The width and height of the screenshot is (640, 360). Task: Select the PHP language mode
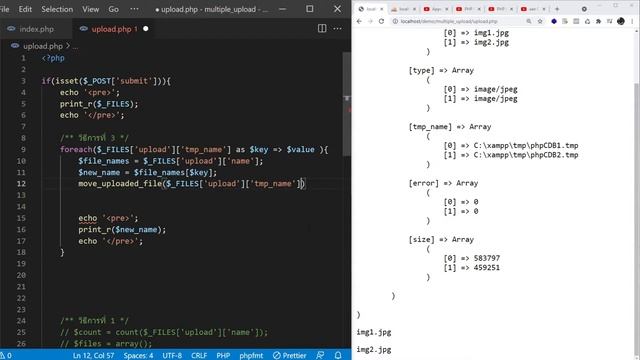coord(223,355)
